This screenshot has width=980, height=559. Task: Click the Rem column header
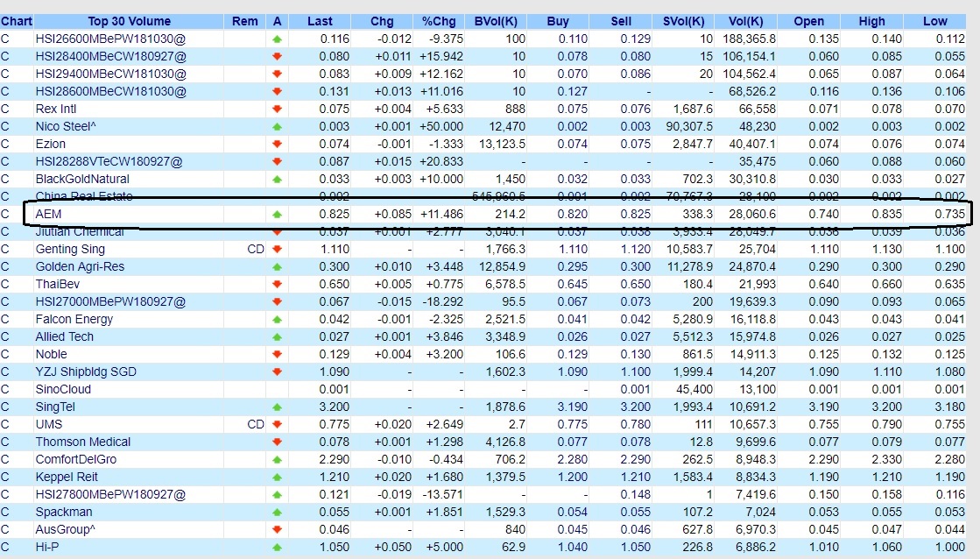[244, 20]
